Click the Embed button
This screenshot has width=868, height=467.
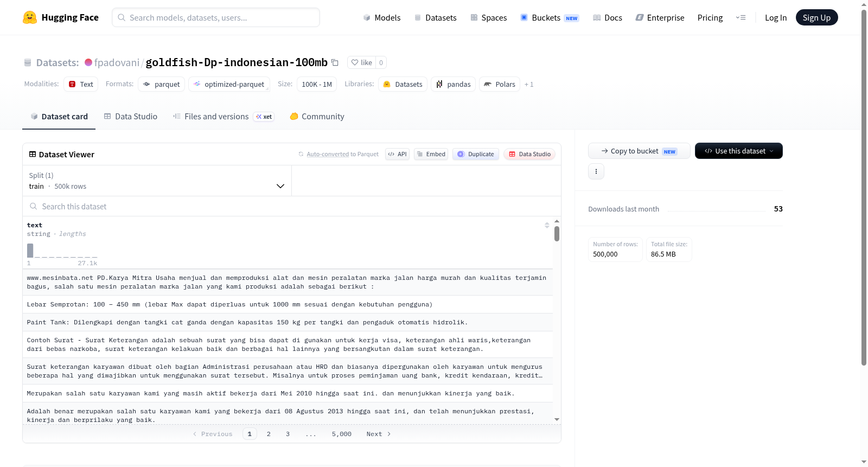coord(431,154)
